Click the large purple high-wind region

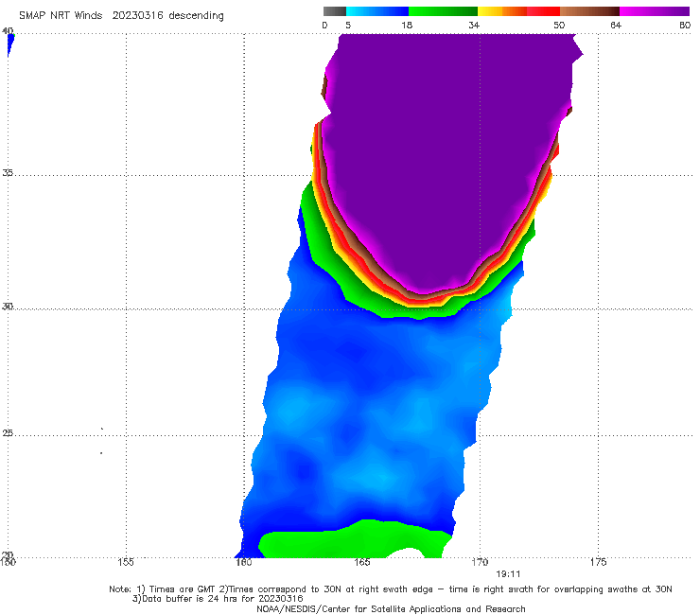pyautogui.click(x=446, y=156)
